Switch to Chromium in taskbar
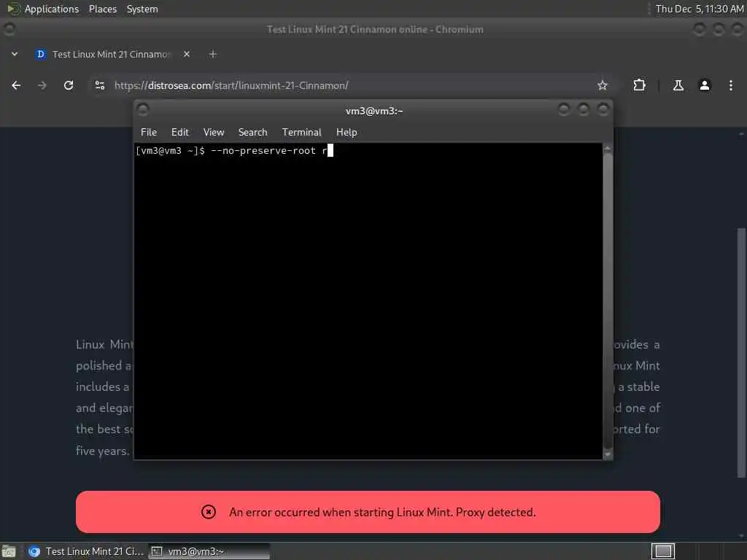The height and width of the screenshot is (560, 747). (86, 551)
